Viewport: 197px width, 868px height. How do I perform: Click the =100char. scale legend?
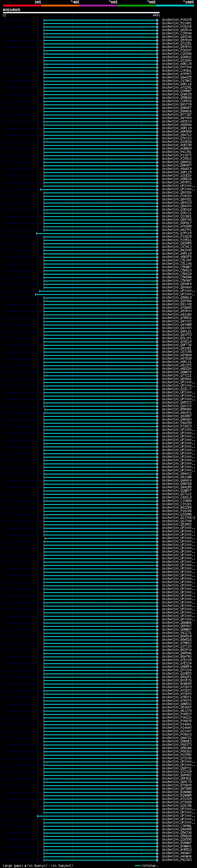click(x=147, y=865)
